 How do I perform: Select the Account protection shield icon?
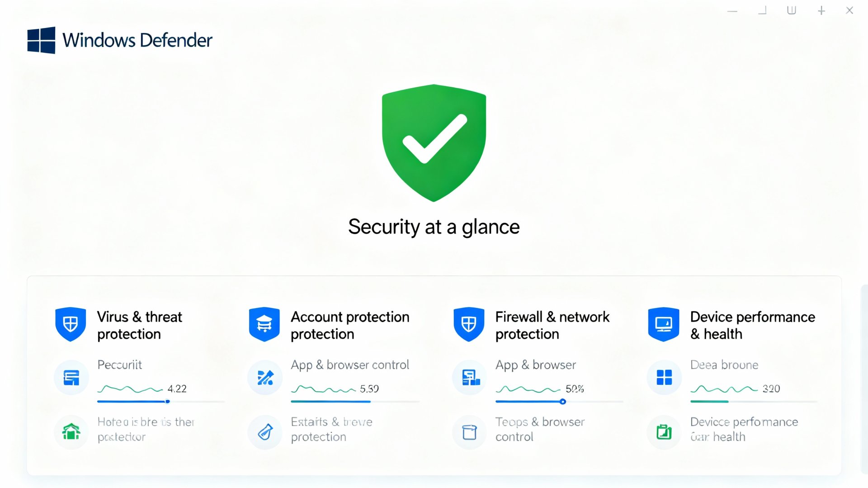click(264, 324)
